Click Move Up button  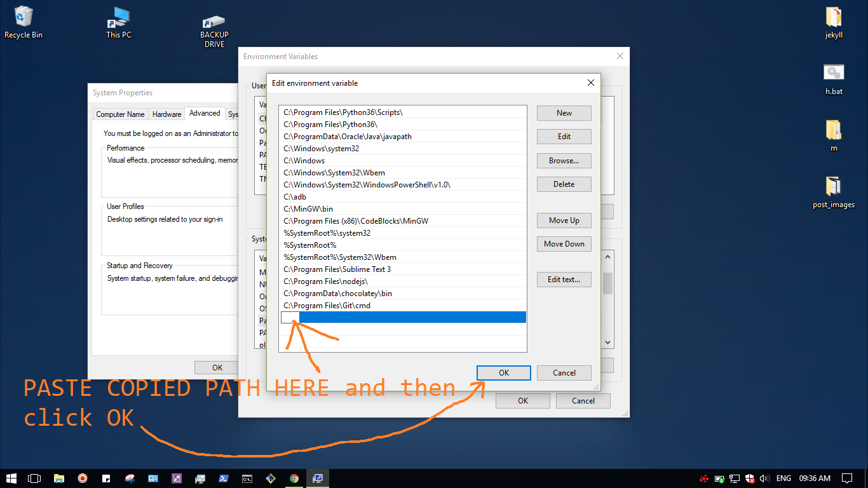tap(564, 220)
